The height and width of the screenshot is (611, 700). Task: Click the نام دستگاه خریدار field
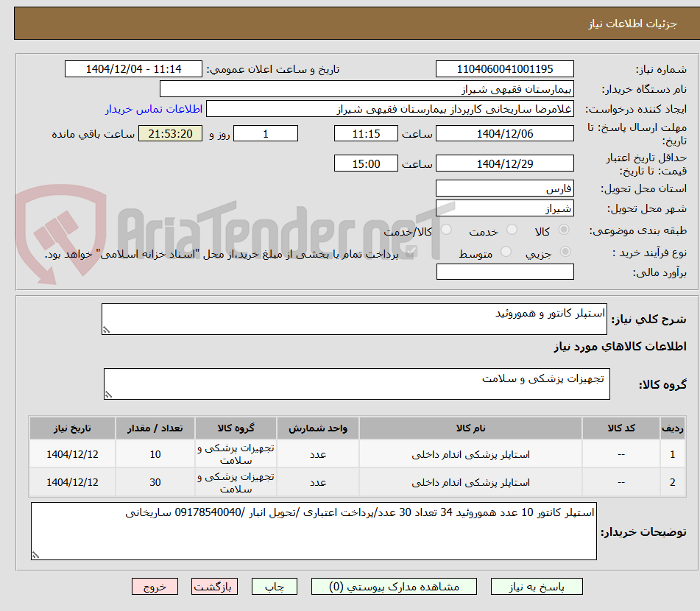[367, 89]
